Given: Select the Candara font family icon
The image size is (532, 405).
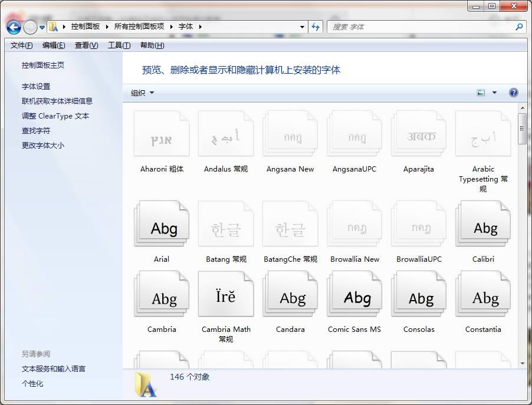Looking at the screenshot, I should (x=290, y=294).
